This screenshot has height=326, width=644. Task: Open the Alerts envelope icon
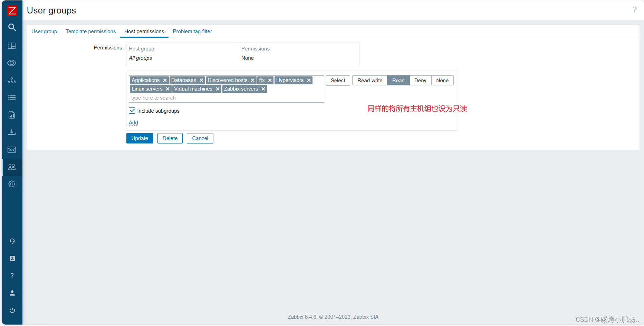coord(12,150)
